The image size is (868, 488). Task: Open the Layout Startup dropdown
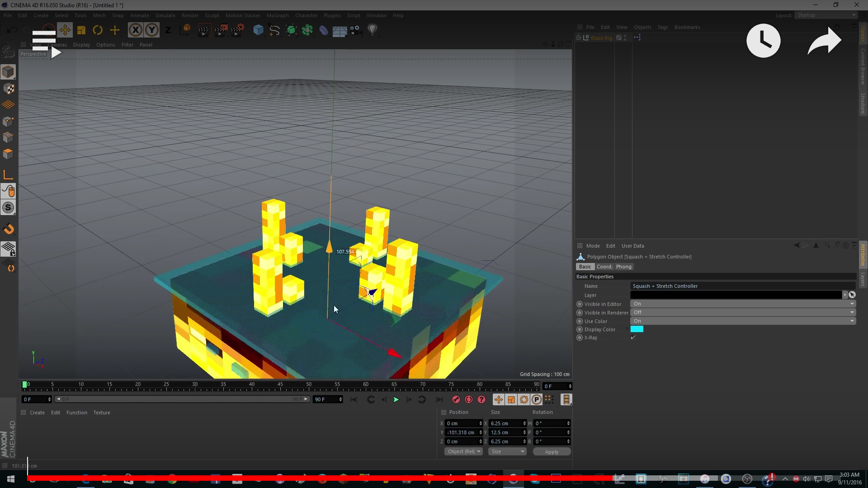[x=826, y=15]
